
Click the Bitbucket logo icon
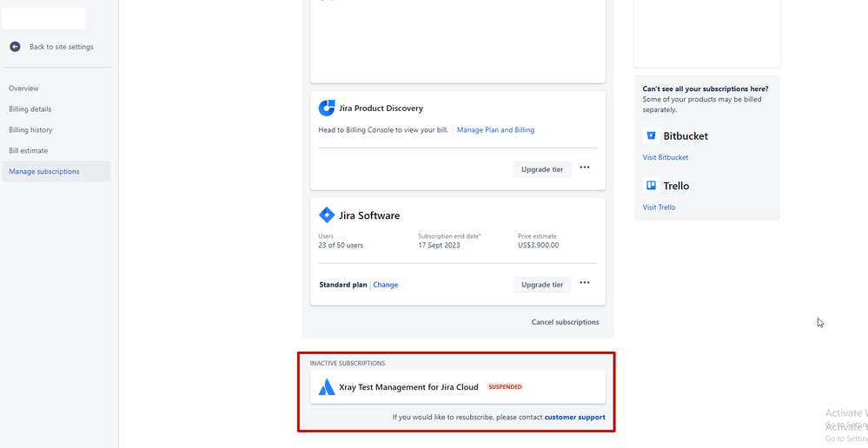click(x=651, y=135)
